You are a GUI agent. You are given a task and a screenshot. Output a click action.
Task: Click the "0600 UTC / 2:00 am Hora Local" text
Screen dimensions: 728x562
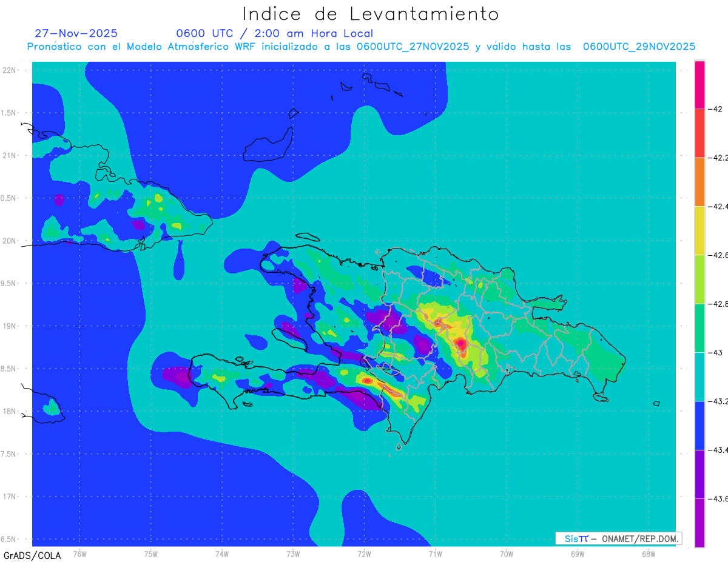(x=275, y=33)
